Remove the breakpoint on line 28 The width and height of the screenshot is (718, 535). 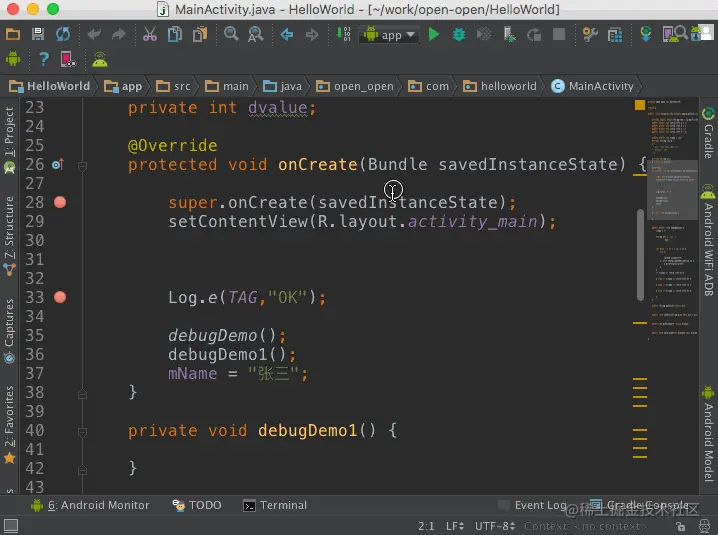click(60, 202)
